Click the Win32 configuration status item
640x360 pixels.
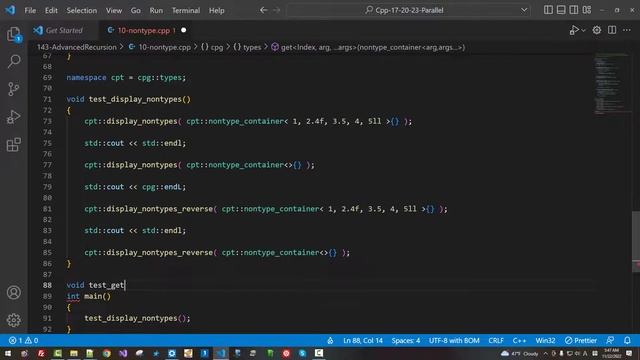(x=545, y=340)
